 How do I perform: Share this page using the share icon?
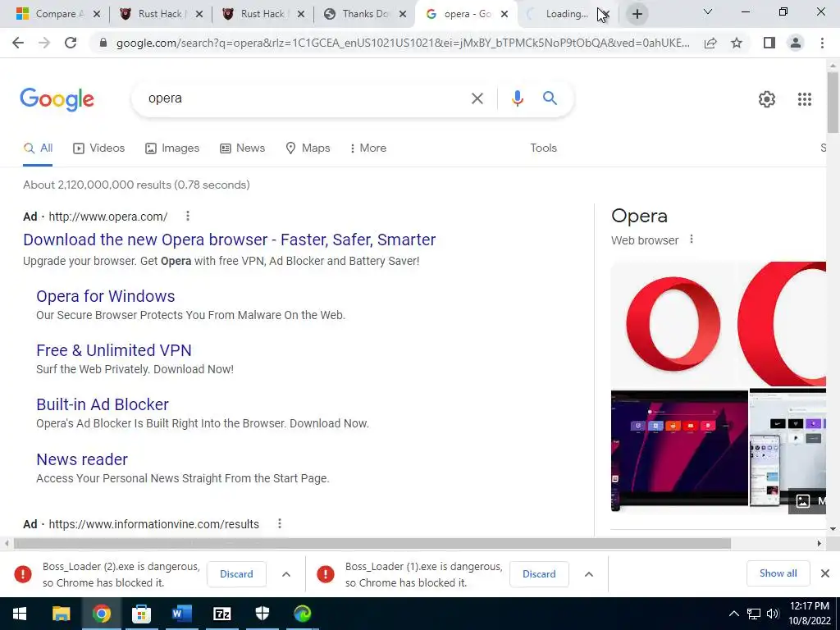tap(710, 43)
